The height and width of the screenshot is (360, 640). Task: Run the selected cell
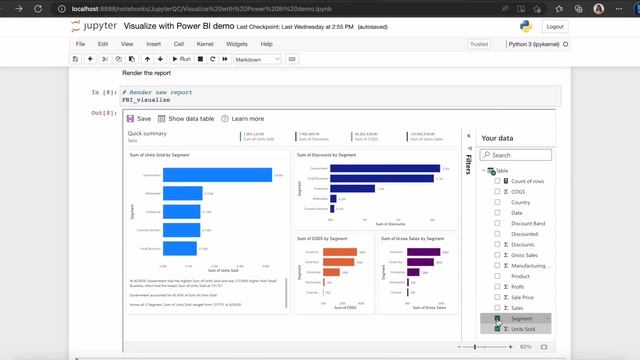tap(181, 59)
